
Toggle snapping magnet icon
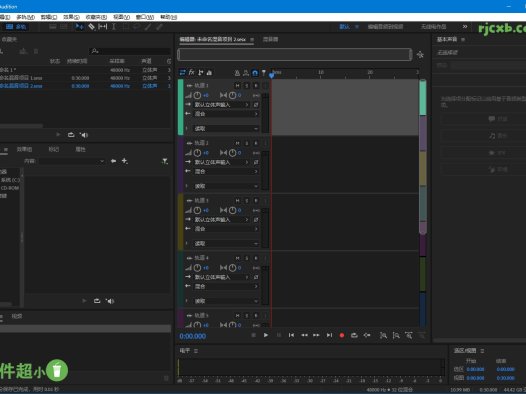click(x=255, y=72)
